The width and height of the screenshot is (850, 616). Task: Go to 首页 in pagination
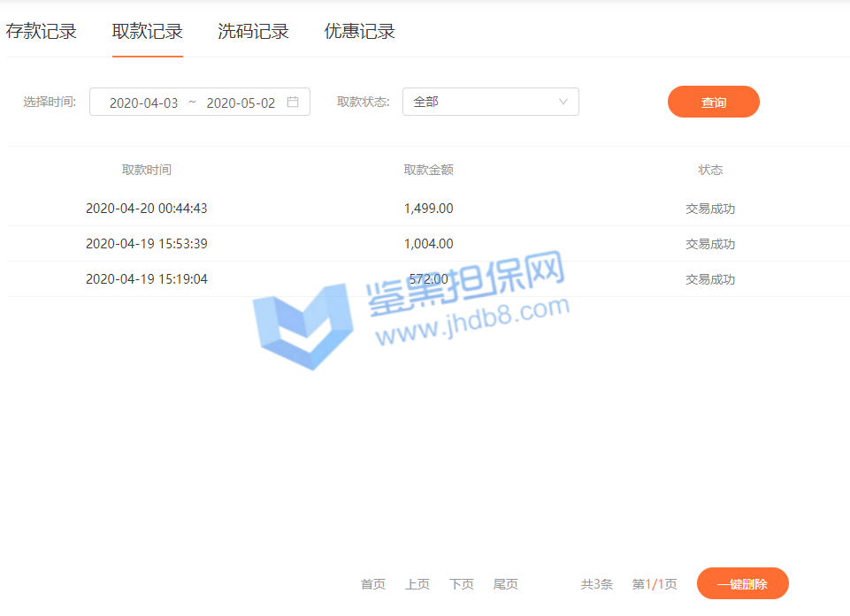point(373,584)
